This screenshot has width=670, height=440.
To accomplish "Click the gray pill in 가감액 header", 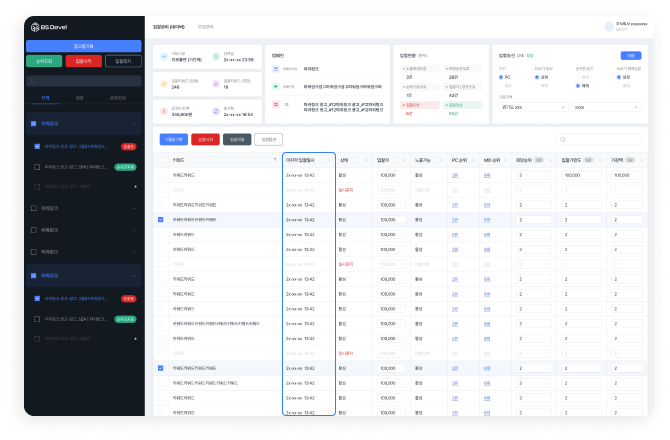I will pos(630,160).
